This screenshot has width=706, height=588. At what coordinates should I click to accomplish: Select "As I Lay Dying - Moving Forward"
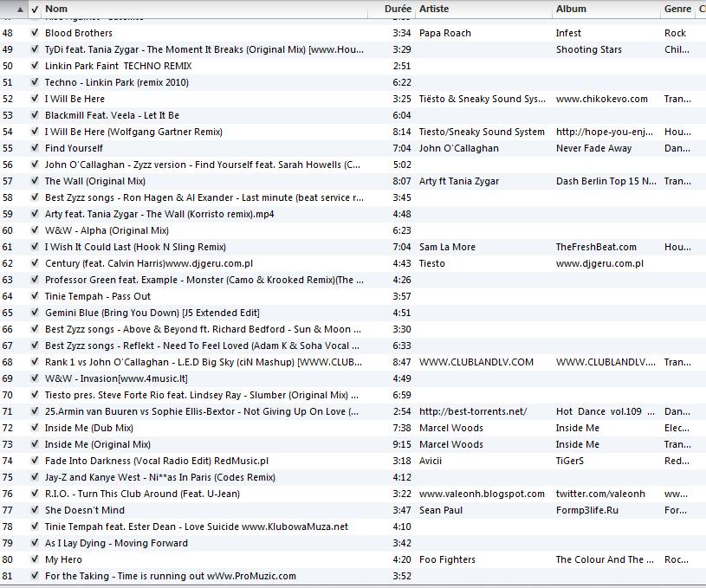116,543
